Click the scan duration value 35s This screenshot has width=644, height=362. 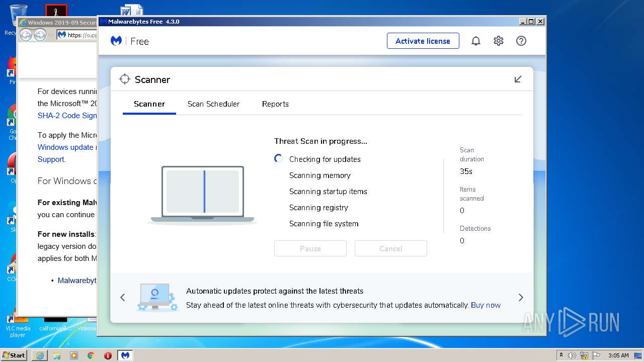tap(466, 171)
